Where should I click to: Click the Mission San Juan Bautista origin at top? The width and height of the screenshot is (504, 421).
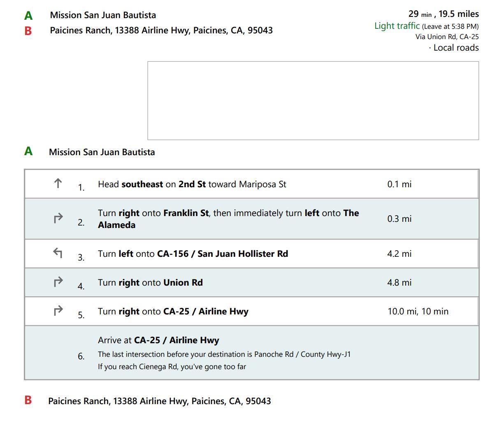(103, 15)
